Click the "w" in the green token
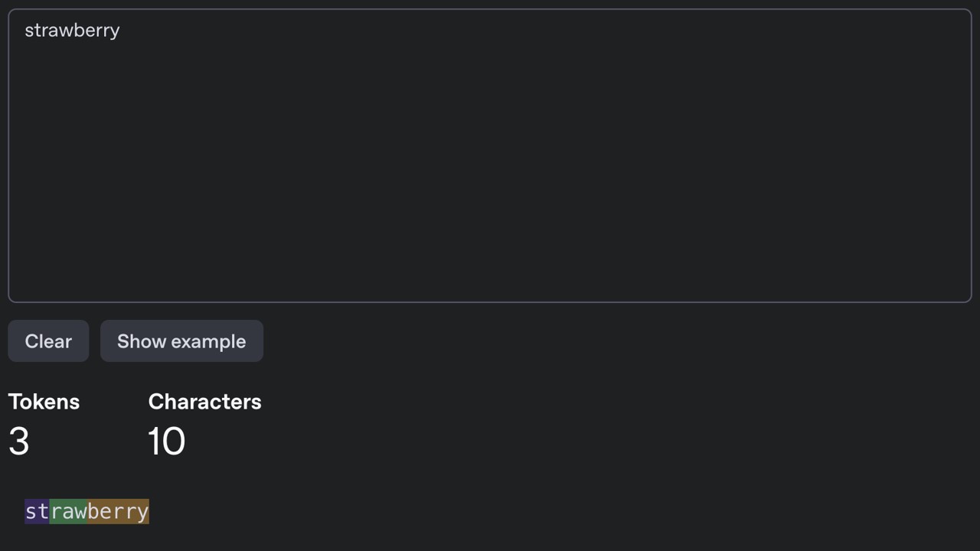 (80, 511)
